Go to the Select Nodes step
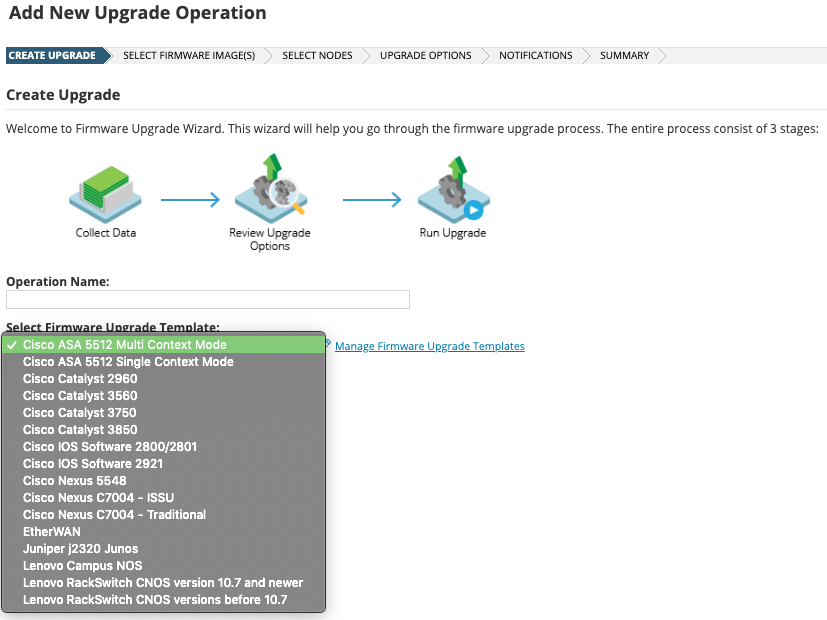Screen dimensions: 827x620 pos(317,55)
